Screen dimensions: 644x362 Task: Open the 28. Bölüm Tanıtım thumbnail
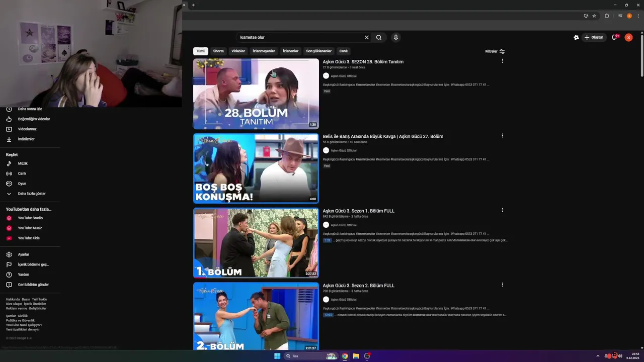pyautogui.click(x=256, y=94)
